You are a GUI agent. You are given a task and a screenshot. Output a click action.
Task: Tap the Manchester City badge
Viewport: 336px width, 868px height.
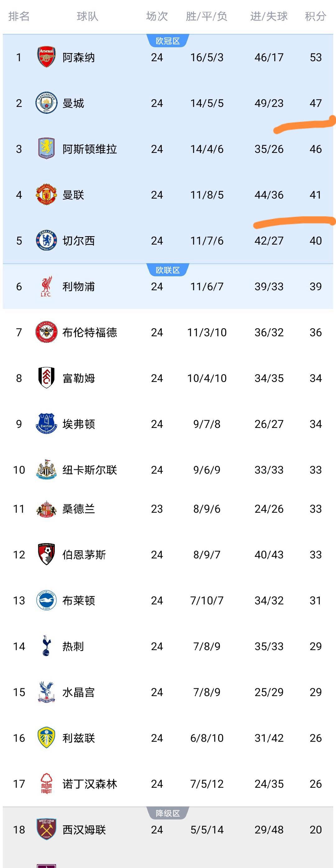click(x=46, y=103)
